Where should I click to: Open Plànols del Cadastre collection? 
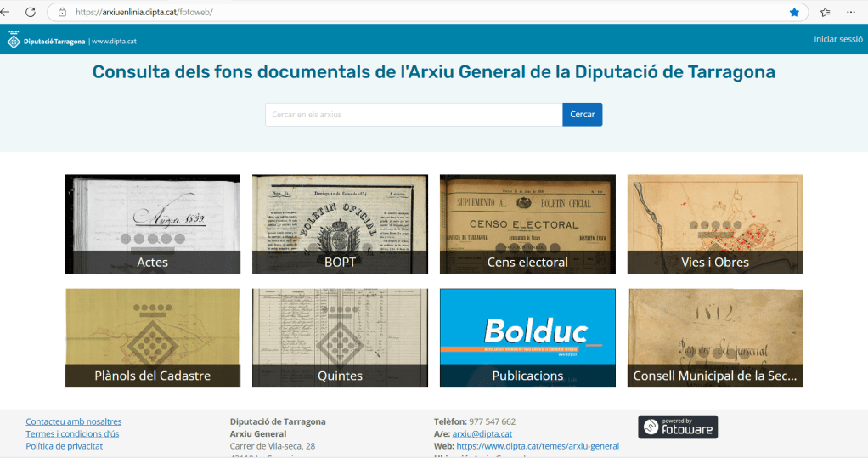[152, 338]
